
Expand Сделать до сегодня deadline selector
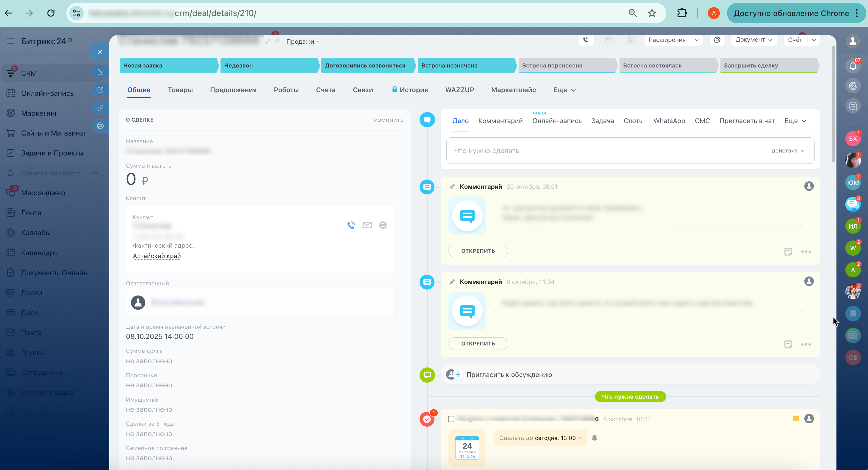click(x=540, y=438)
